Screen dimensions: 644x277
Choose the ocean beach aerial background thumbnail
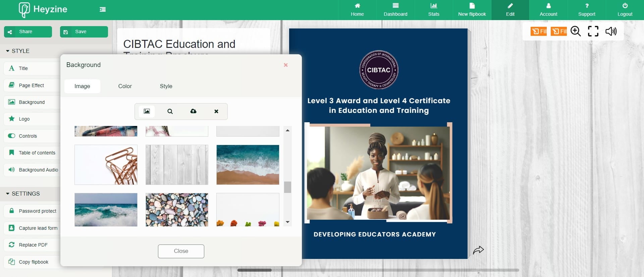tap(248, 165)
